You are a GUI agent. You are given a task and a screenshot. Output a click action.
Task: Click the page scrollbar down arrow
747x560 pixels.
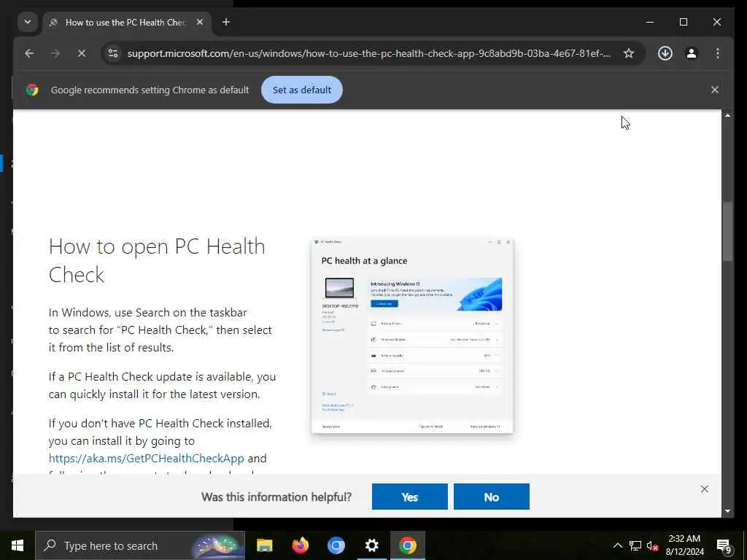point(727,511)
